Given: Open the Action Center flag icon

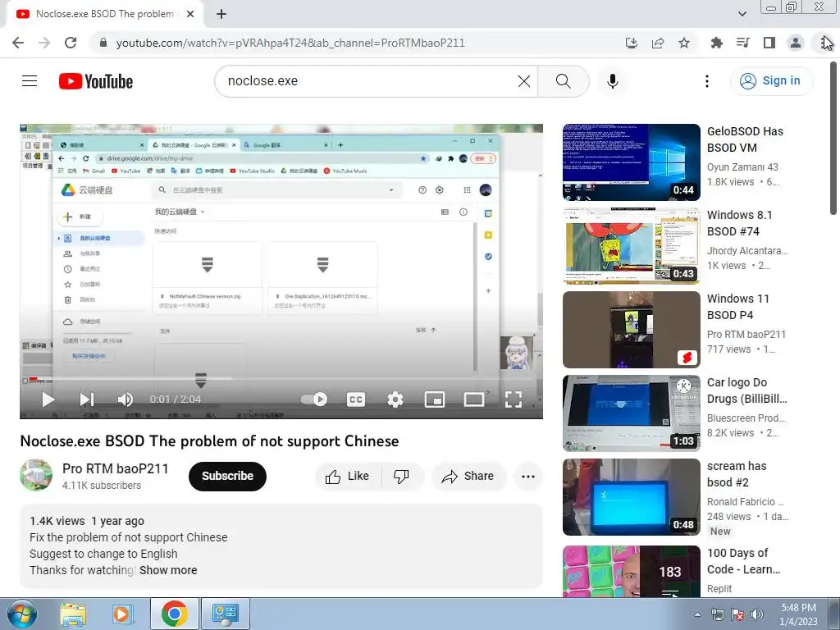Looking at the screenshot, I should 737,614.
